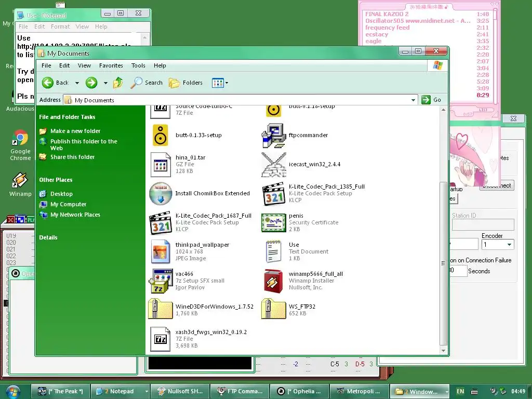Image resolution: width=532 pixels, height=399 pixels.
Task: Switch to The Peak taskbar button
Action: pyautogui.click(x=61, y=391)
